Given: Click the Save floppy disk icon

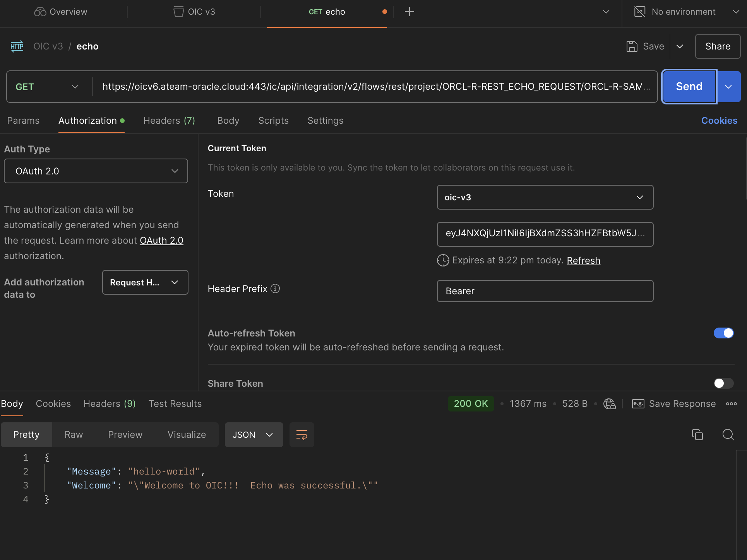Looking at the screenshot, I should [x=632, y=46].
